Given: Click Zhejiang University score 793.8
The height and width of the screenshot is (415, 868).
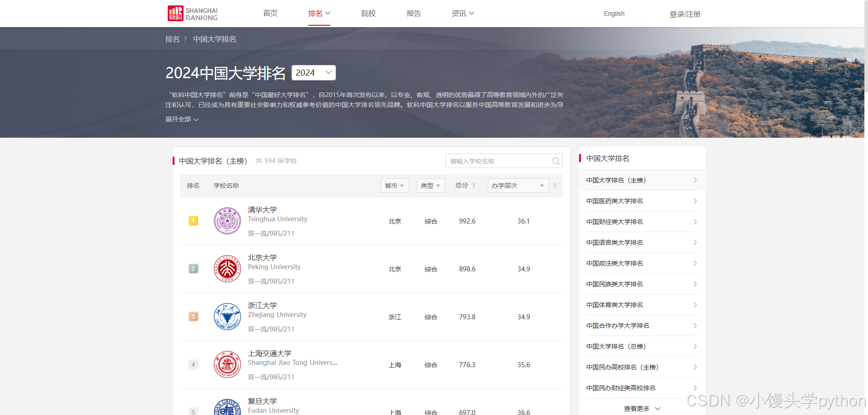Looking at the screenshot, I should [467, 317].
